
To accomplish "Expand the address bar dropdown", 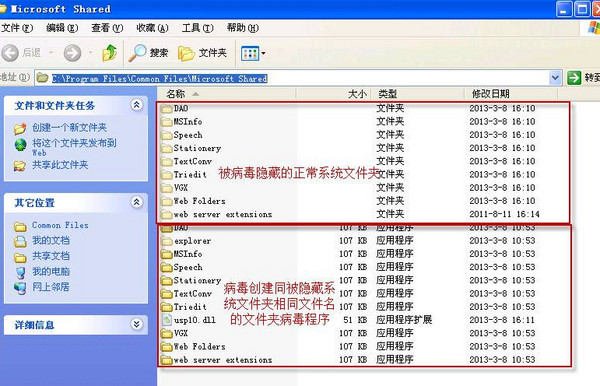I will (x=555, y=78).
